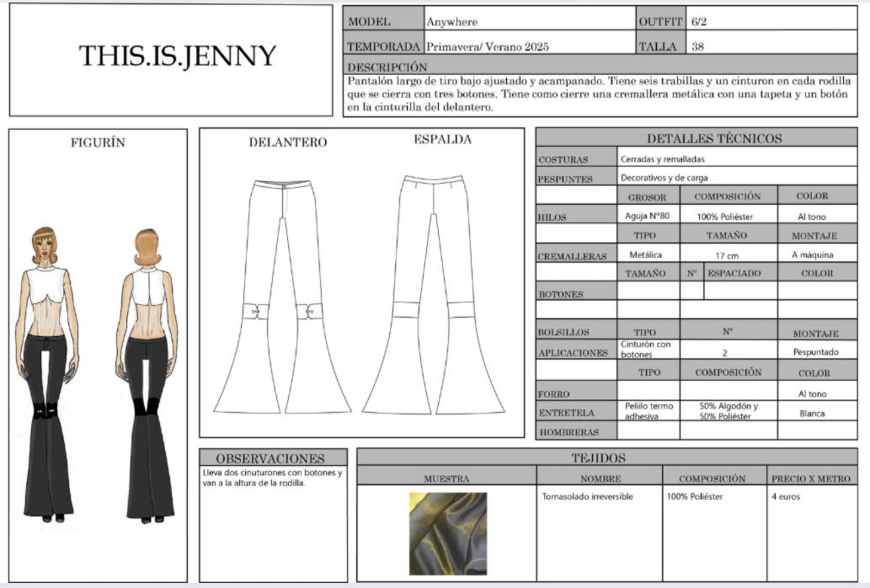Select the back-facing figurín model illustration
The width and height of the screenshot is (870, 588).
click(x=149, y=371)
